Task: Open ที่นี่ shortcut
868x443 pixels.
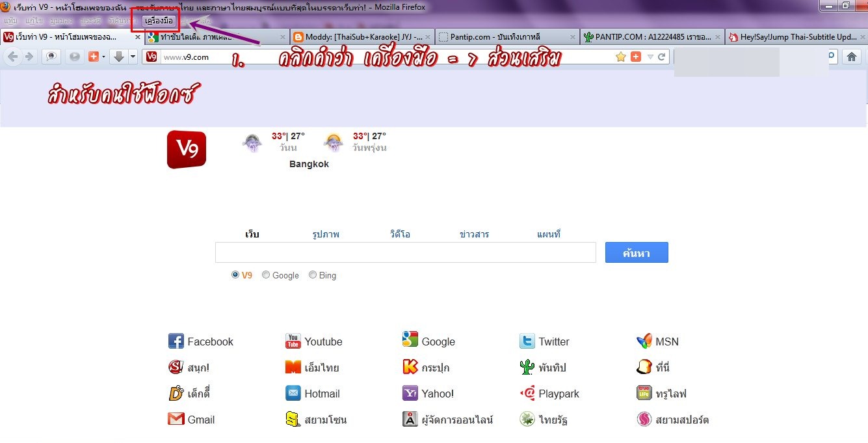Action: (653, 368)
